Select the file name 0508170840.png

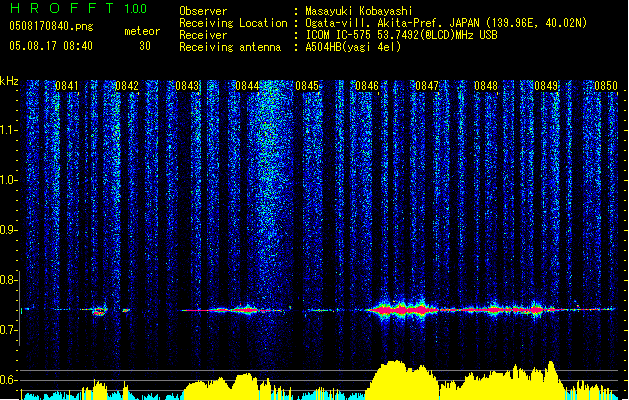(51, 26)
